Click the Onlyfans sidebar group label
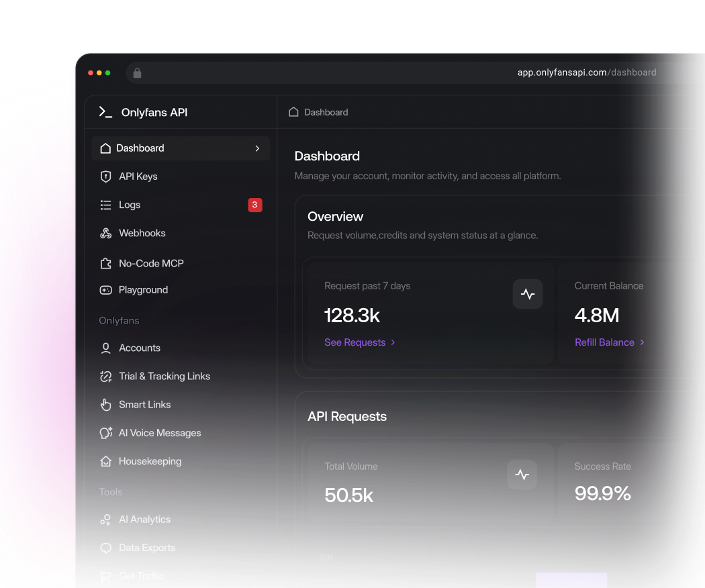The height and width of the screenshot is (588, 705). [x=119, y=321]
